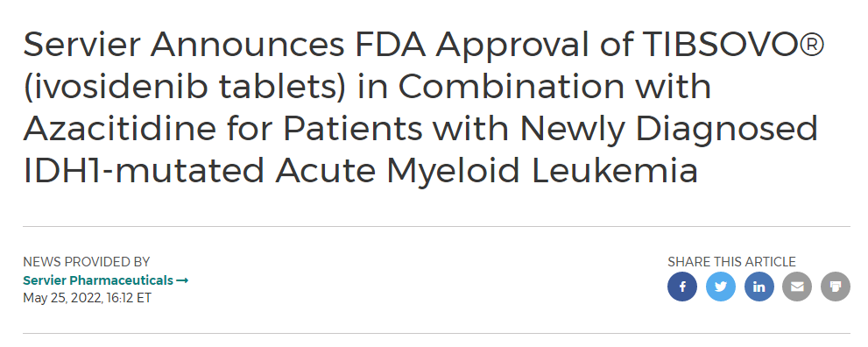Click the arrow beside Servier Pharmaceuticals
The height and width of the screenshot is (347, 868).
pyautogui.click(x=182, y=280)
